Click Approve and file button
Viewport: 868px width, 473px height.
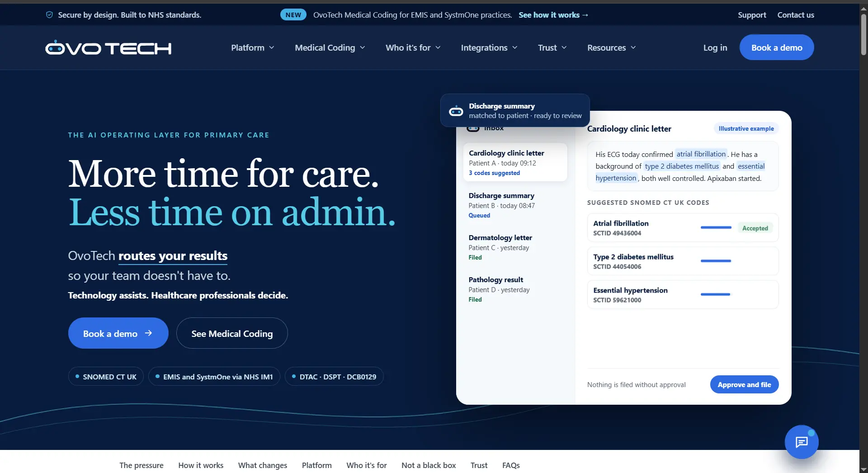[744, 384]
